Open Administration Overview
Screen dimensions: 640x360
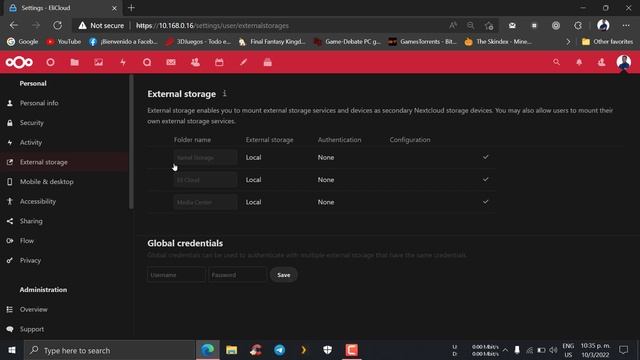pos(33,309)
